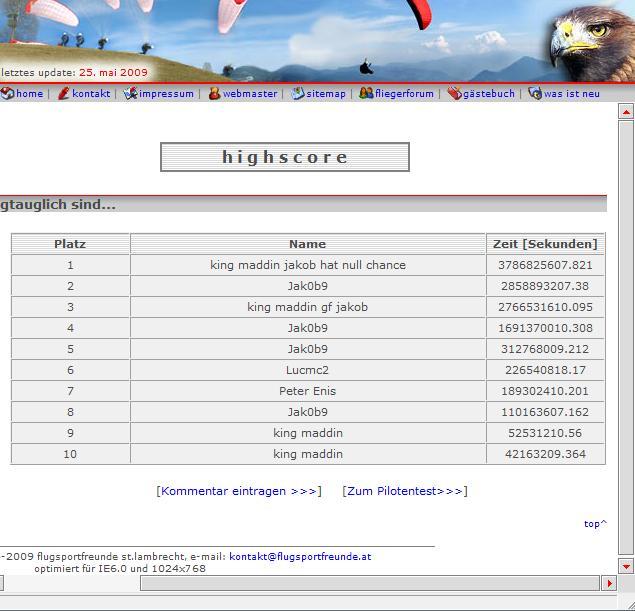Screen dimensions: 635x611
Task: Open the home menu link
Action: click(30, 94)
